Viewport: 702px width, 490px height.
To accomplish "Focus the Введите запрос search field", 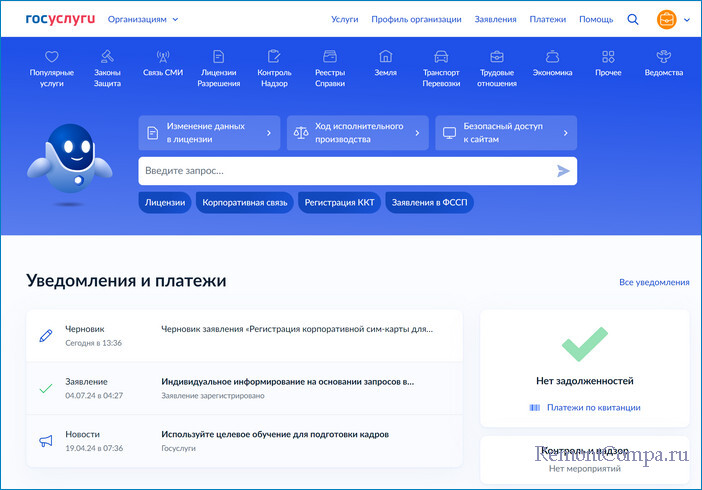I will coord(345,171).
